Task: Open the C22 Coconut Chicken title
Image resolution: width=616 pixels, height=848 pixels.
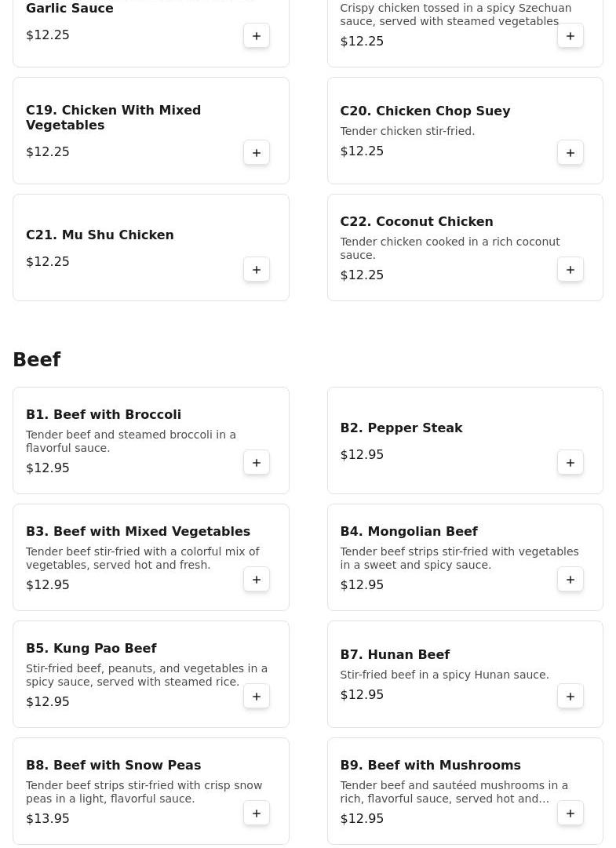Action: click(416, 221)
